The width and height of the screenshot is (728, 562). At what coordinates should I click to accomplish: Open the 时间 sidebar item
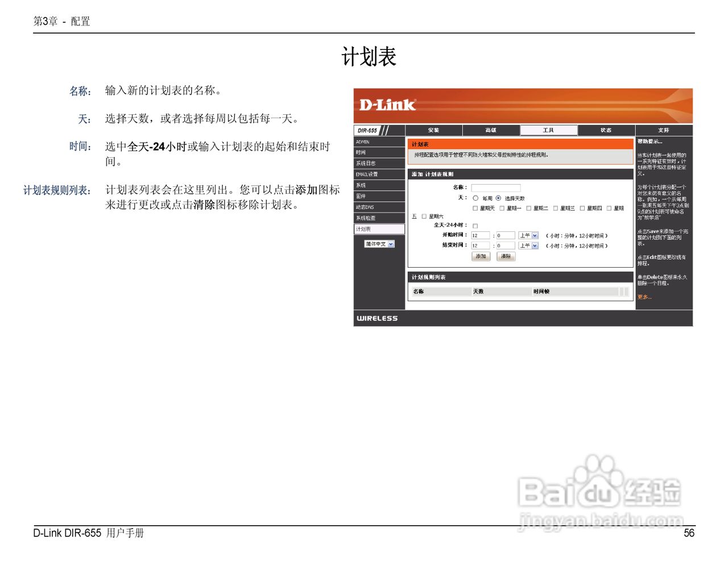tap(379, 153)
